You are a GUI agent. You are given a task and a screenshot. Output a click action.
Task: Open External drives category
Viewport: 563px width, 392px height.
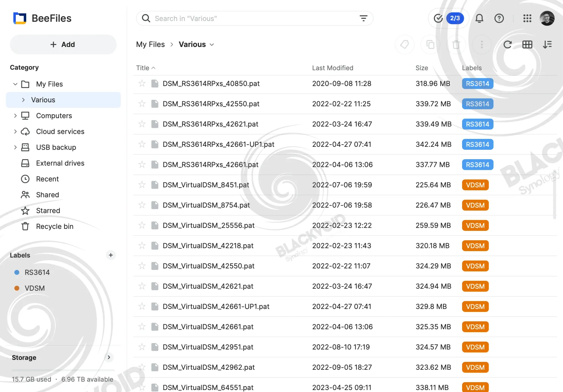tap(60, 163)
